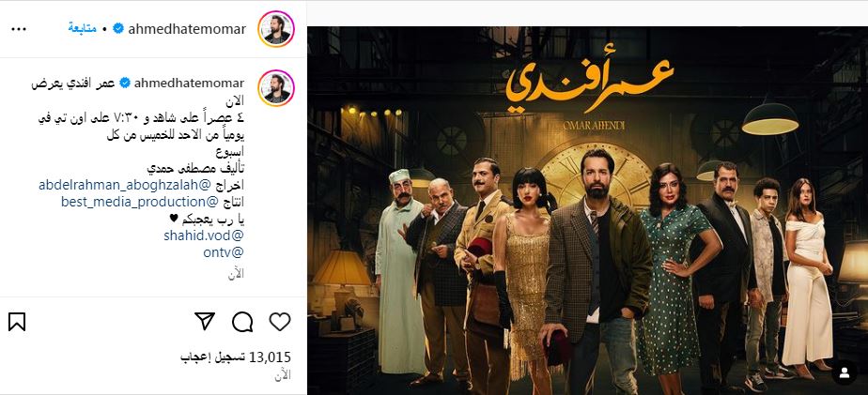Click the post timestamp under the likes count
The width and height of the screenshot is (868, 395).
[x=283, y=375]
